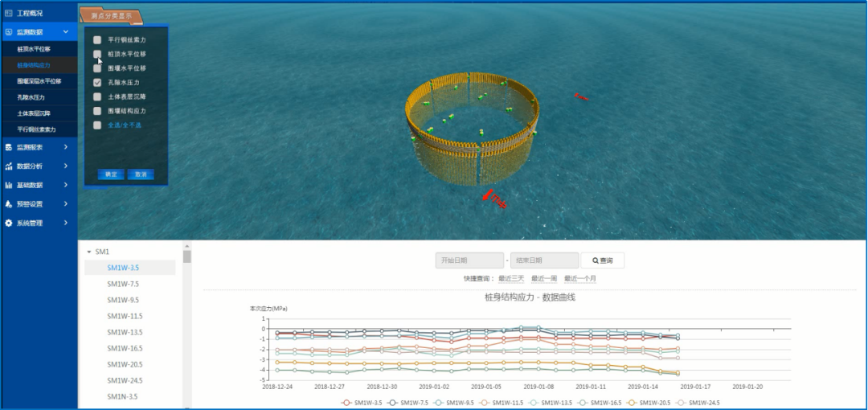868x410 pixels.
Task: Expand the 基础数据 menu chevron
Action: [66, 185]
